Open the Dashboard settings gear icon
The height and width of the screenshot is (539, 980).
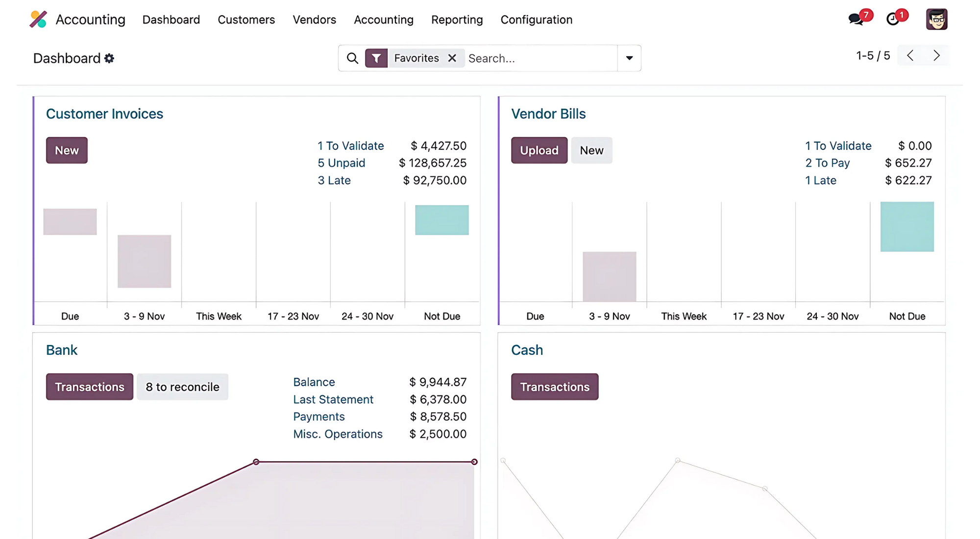pyautogui.click(x=109, y=58)
